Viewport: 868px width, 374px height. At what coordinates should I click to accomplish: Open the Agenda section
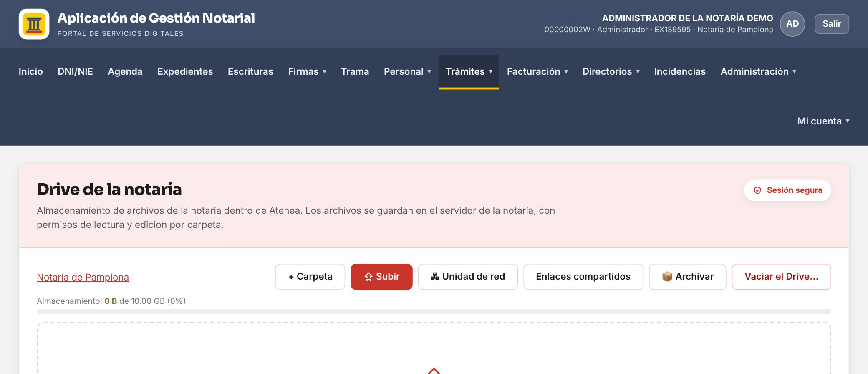(125, 72)
